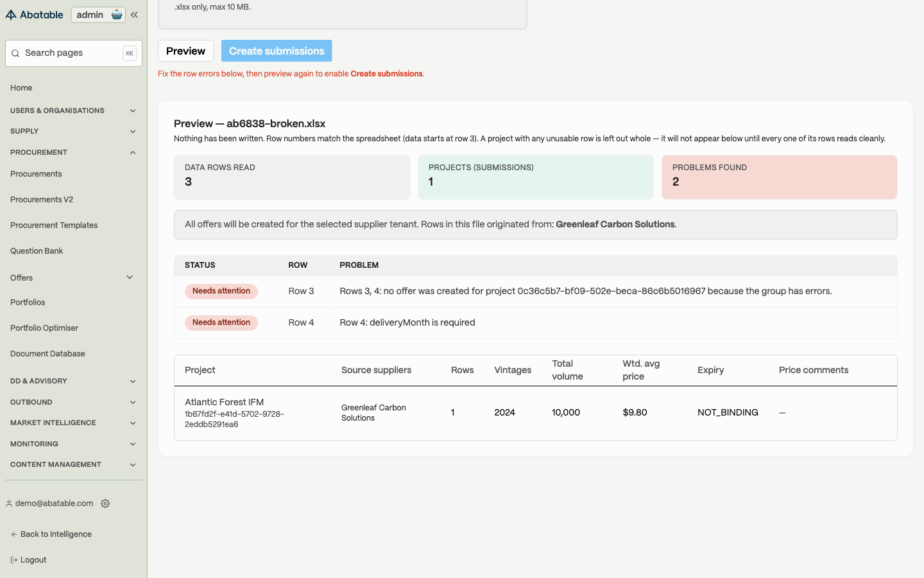Viewport: 924px width, 578px height.
Task: Focus the Search pages field
Action: [x=74, y=53]
